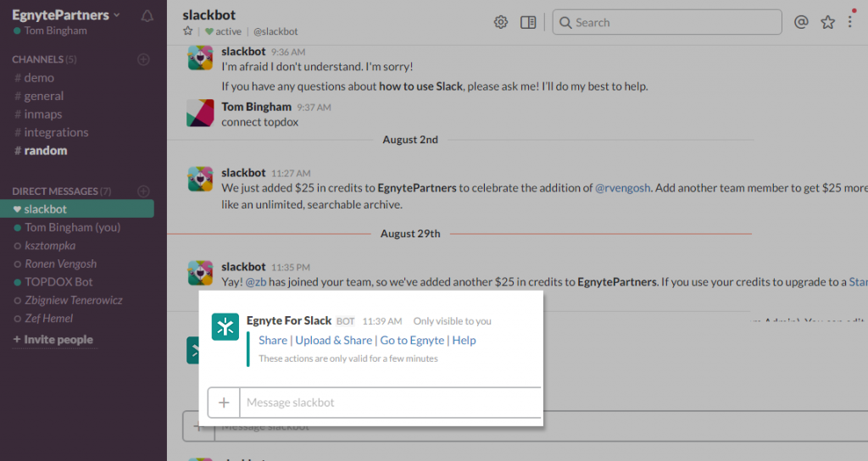Click the plus attach button in message box
The image size is (868, 461).
(x=224, y=403)
